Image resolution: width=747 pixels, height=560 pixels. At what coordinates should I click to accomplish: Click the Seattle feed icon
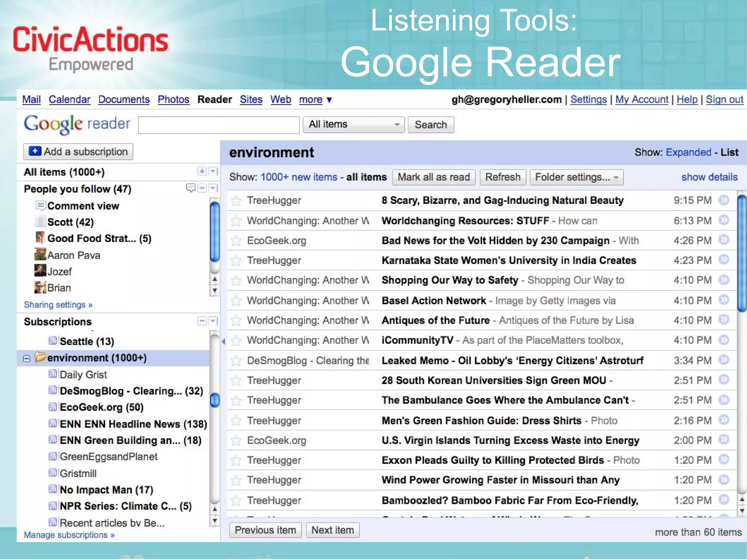[53, 341]
